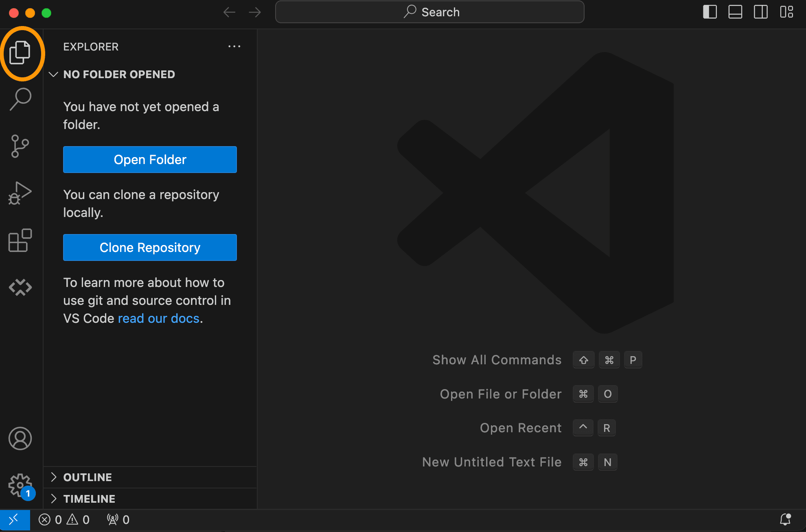Click the Show All Commands shortcut label
806x532 pixels.
(x=497, y=360)
